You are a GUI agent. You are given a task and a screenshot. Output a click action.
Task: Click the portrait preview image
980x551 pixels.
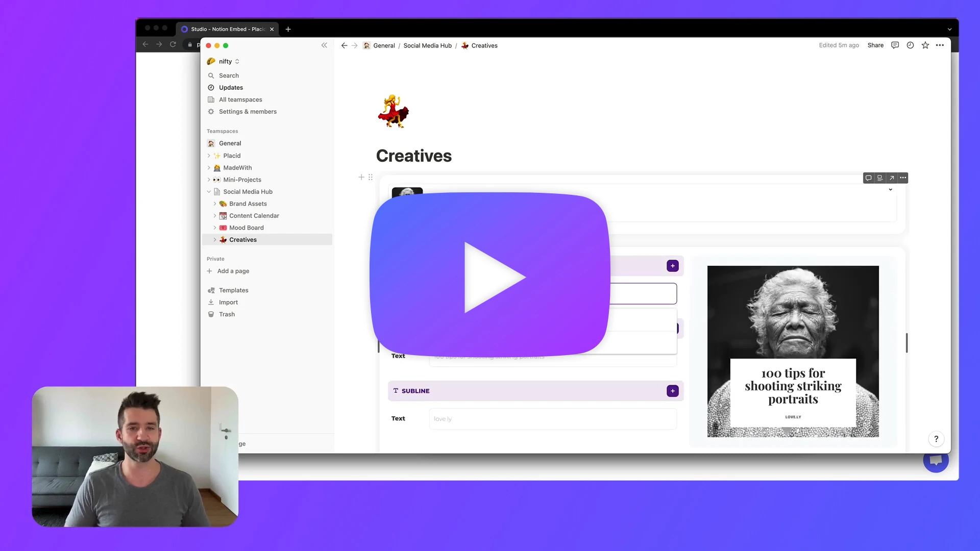[x=793, y=352]
